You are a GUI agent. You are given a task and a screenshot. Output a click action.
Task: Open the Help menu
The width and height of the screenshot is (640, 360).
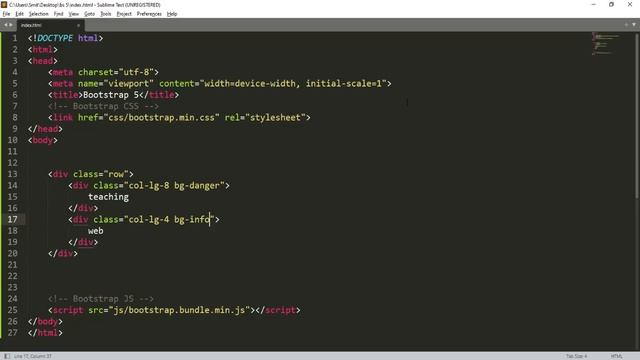point(172,14)
